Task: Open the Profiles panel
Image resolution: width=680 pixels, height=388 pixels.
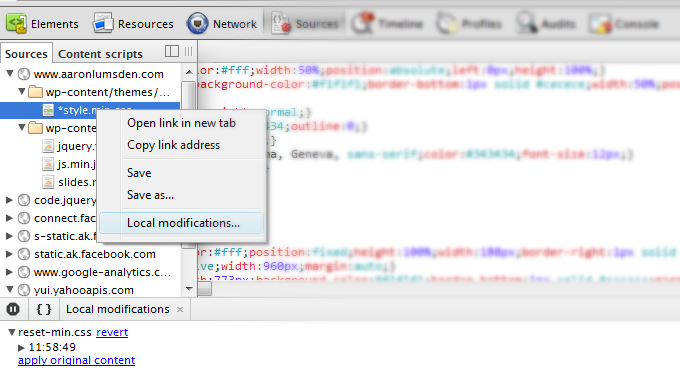Action: (x=469, y=24)
